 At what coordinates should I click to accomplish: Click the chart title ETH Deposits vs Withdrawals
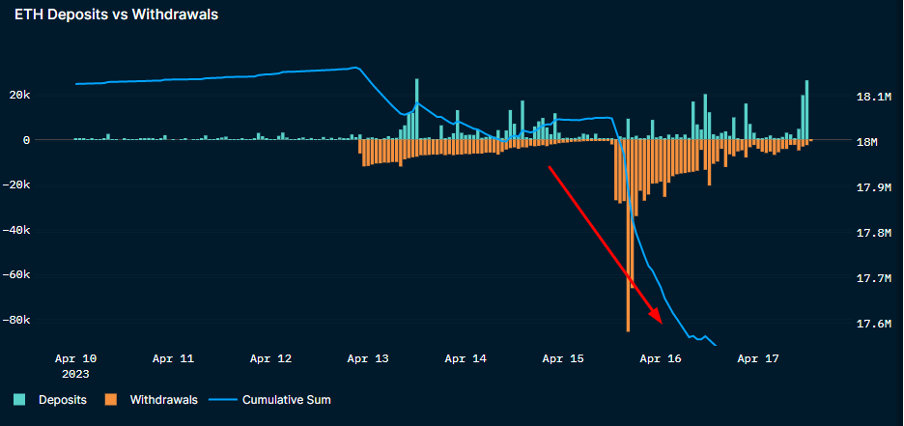116,15
